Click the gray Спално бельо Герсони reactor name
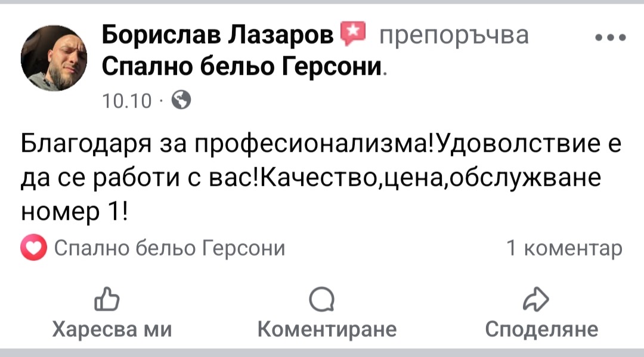The width and height of the screenshot is (644, 357). (x=169, y=248)
